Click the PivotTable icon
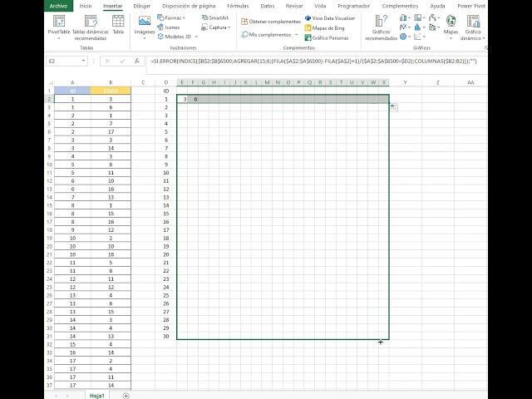The image size is (532, 399). pos(59,23)
